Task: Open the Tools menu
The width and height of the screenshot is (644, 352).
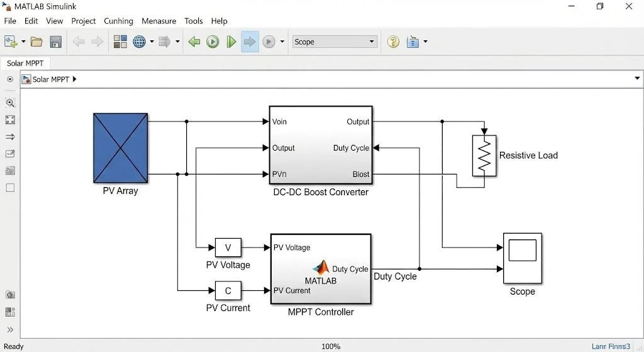Action: click(194, 21)
